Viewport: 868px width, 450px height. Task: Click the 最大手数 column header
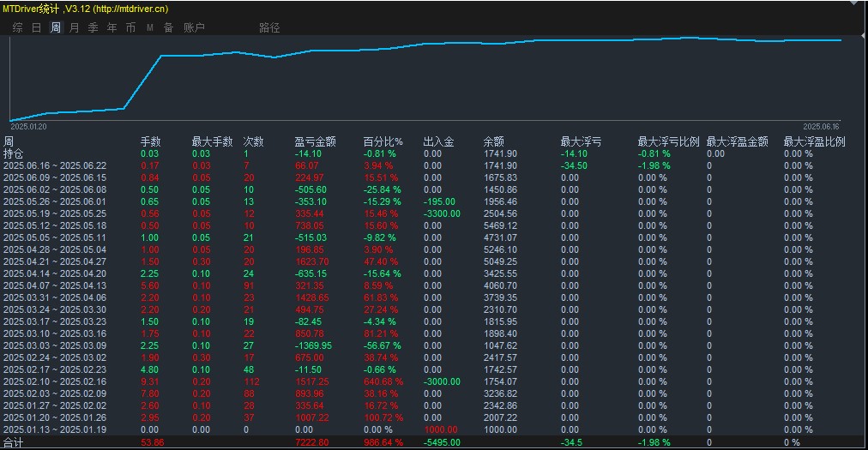point(212,141)
